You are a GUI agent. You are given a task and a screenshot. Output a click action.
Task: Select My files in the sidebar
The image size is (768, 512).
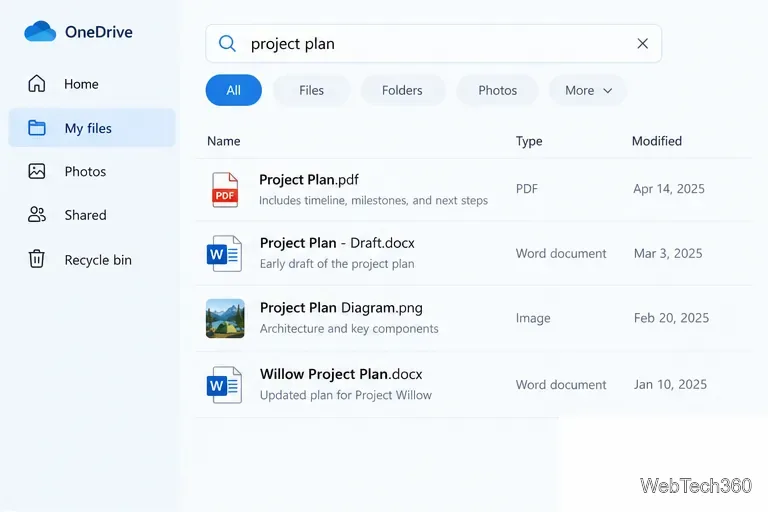[92, 128]
